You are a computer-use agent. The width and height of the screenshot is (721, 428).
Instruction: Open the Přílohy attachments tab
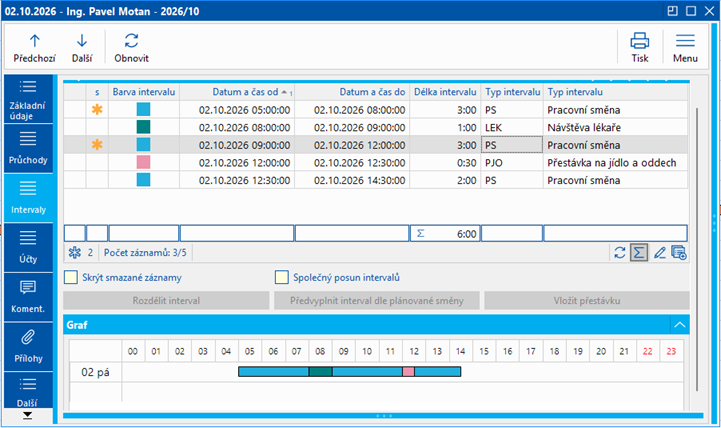pyautogui.click(x=28, y=347)
